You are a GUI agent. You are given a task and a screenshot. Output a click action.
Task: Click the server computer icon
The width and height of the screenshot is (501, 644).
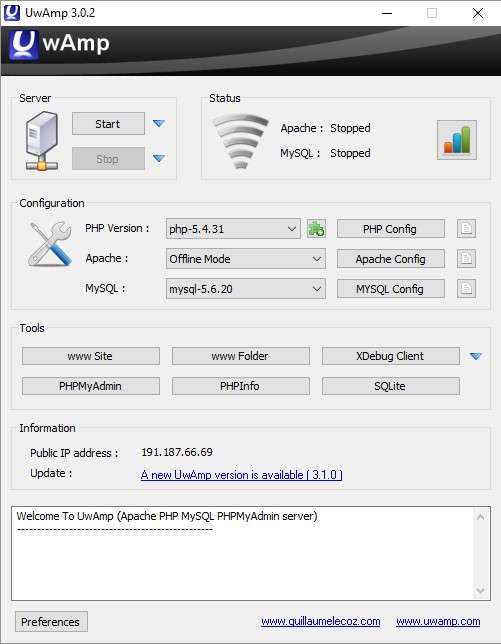[x=42, y=141]
